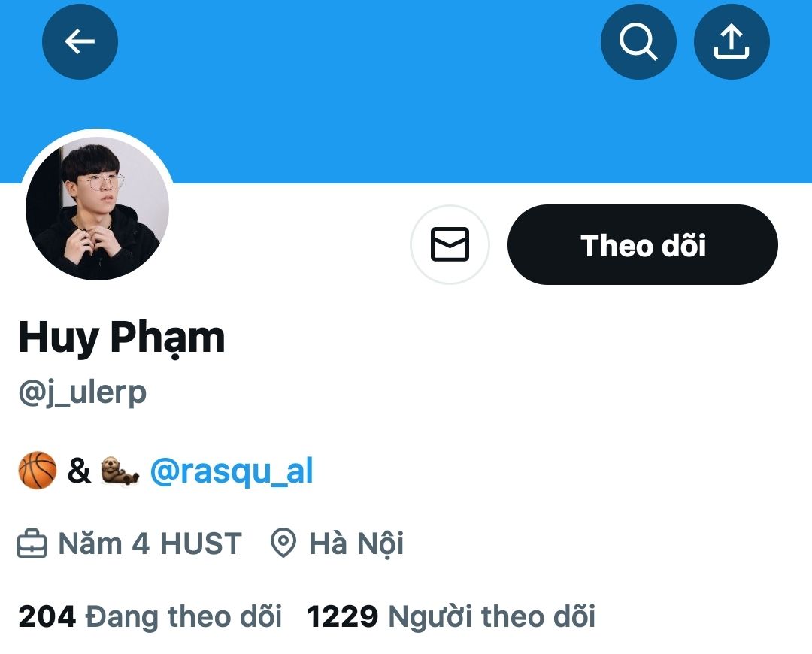Screen dimensions: 812x654
Task: Open direct message envelope icon
Action: pyautogui.click(x=450, y=244)
